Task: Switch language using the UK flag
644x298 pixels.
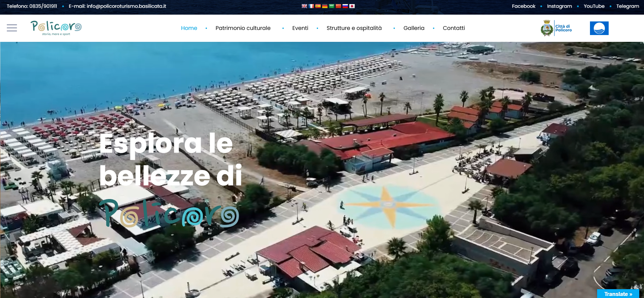Action: click(x=304, y=6)
